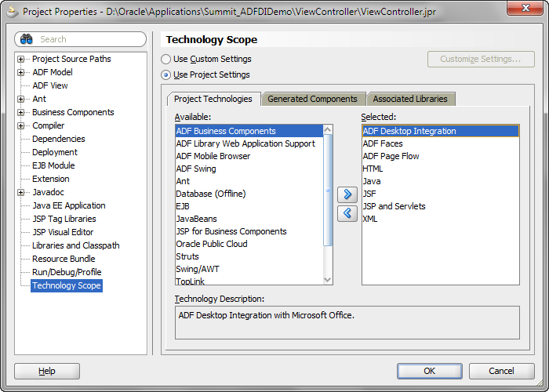
Task: Click the Technology Description text box
Action: (347, 323)
